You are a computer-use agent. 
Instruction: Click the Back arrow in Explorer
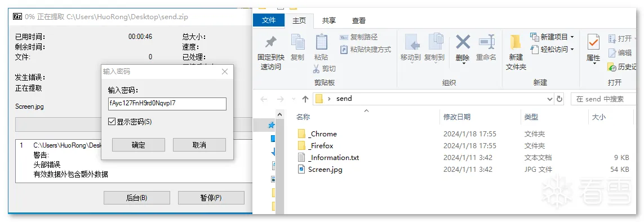tap(264, 99)
